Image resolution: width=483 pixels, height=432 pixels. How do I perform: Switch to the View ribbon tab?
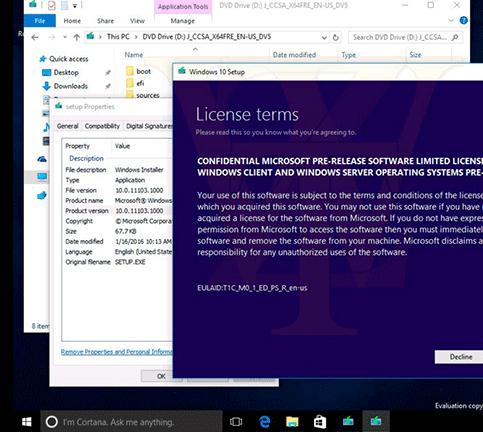tap(137, 21)
